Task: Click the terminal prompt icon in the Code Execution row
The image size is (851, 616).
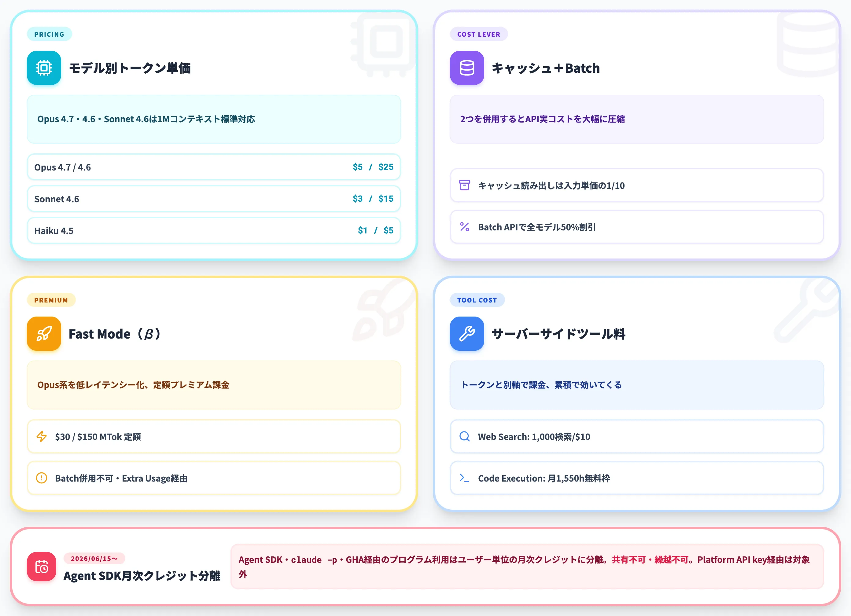Action: pos(465,478)
